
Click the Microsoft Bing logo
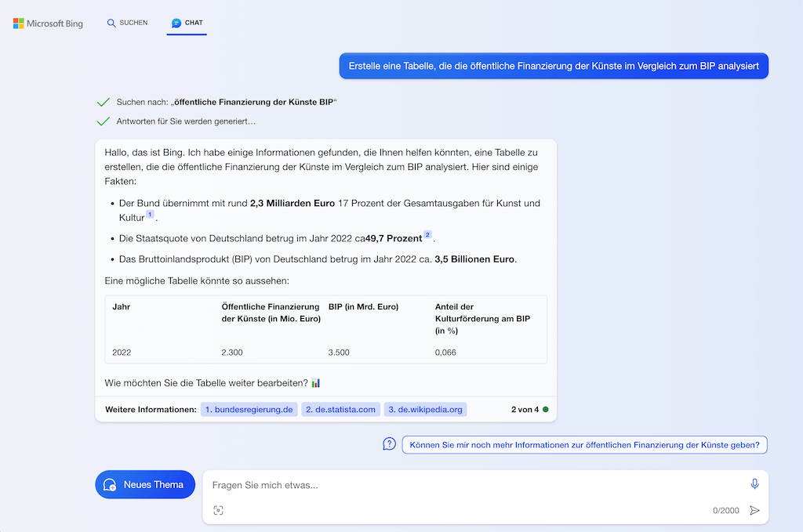coord(48,24)
